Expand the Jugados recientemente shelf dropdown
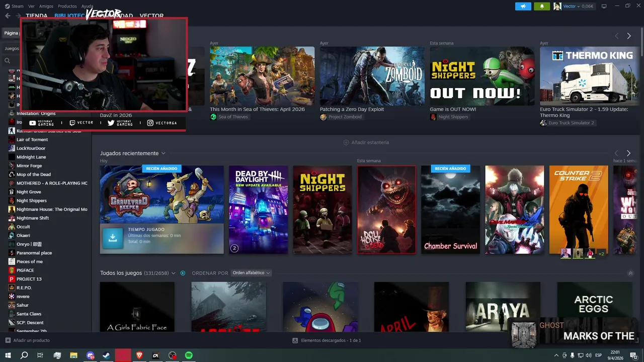The image size is (644, 362). (164, 153)
